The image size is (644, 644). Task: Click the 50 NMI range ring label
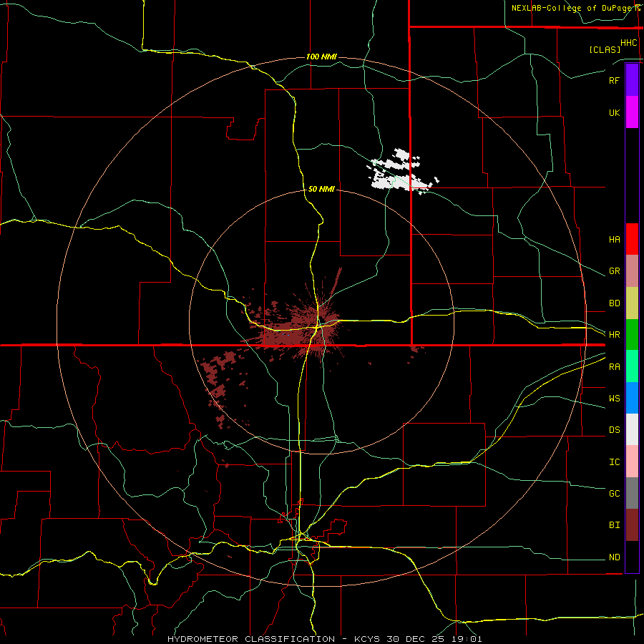[x=321, y=189]
